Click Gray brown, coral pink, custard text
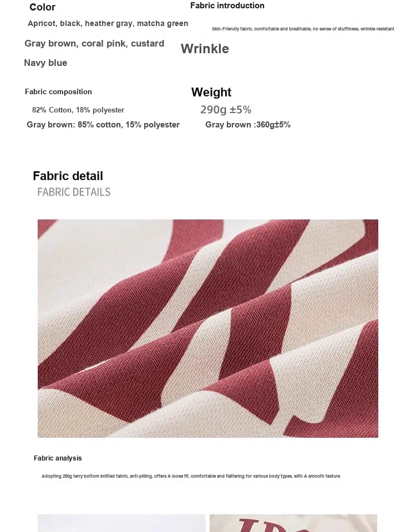This screenshot has height=532, width=416. click(x=94, y=44)
